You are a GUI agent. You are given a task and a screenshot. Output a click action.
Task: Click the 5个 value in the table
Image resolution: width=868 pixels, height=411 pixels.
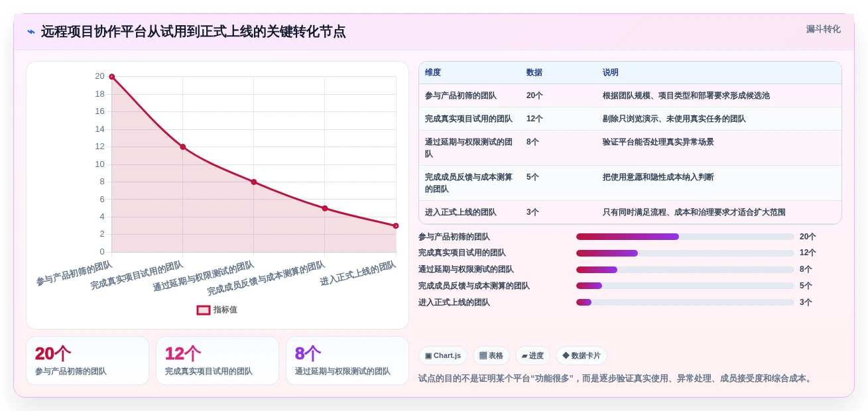coord(532,177)
